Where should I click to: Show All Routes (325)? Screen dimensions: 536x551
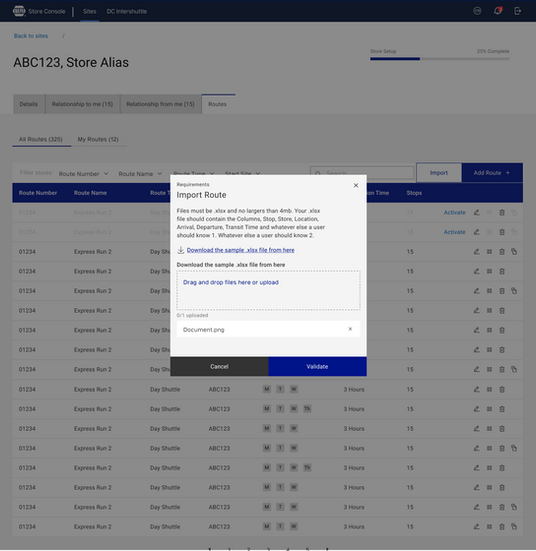pyautogui.click(x=40, y=139)
